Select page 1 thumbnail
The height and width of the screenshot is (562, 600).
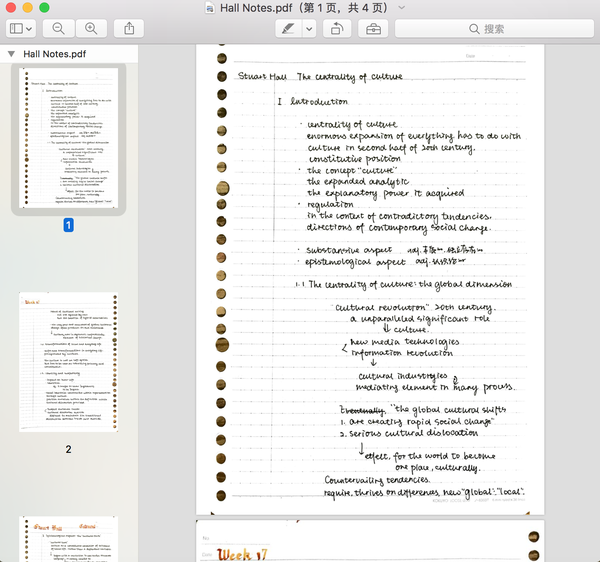click(x=68, y=138)
